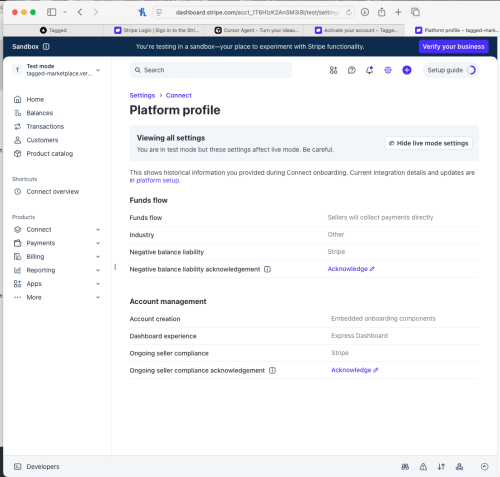Open notifications bell icon
The image size is (500, 477).
click(369, 70)
